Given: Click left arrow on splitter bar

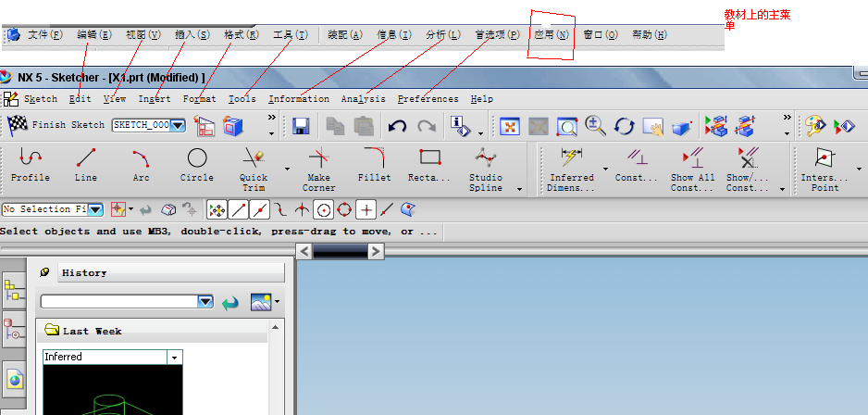Looking at the screenshot, I should [304, 252].
